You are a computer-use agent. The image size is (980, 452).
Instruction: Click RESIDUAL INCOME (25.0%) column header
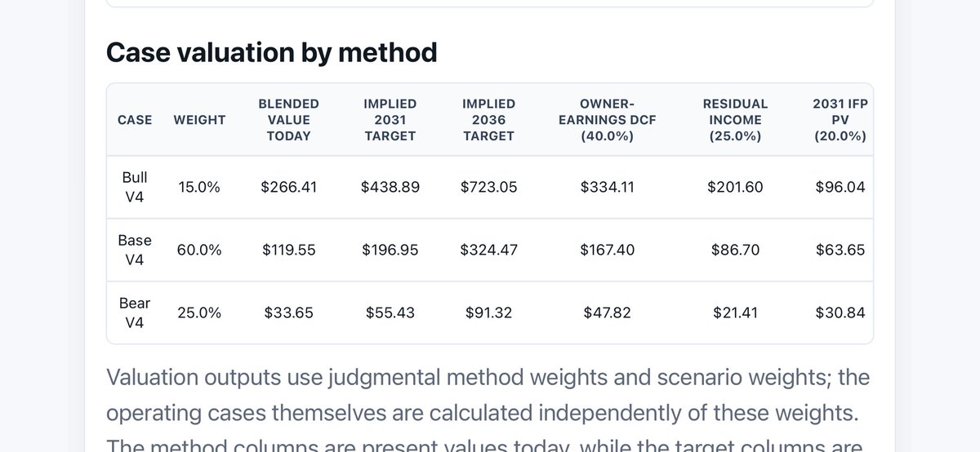(735, 120)
